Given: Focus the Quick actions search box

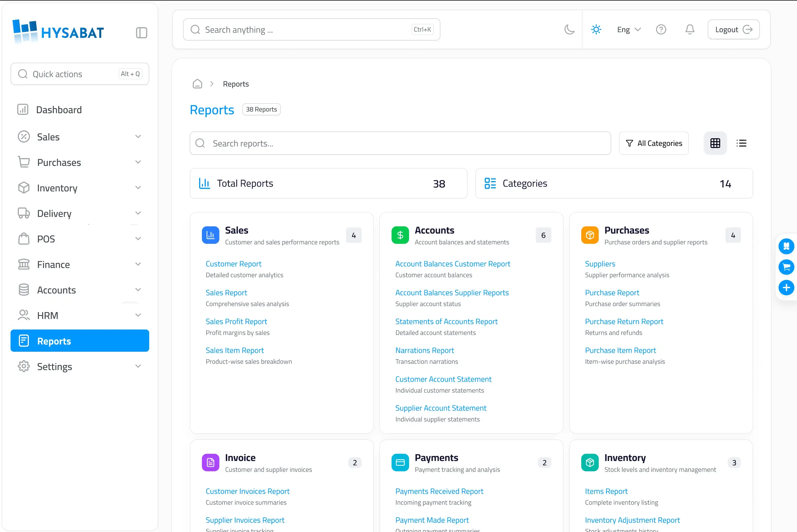Looking at the screenshot, I should [80, 74].
